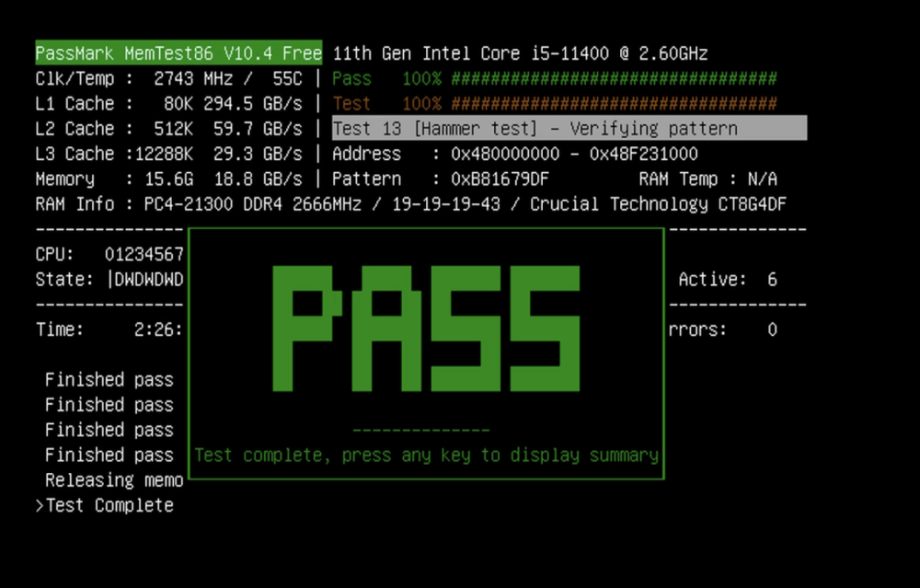
Task: Click the 'Address' label
Action: (367, 154)
